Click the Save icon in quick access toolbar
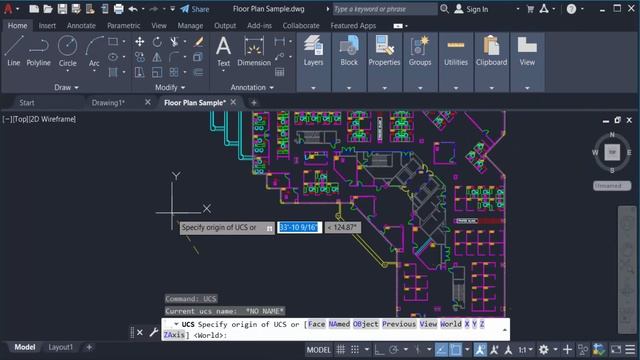 pyautogui.click(x=62, y=9)
